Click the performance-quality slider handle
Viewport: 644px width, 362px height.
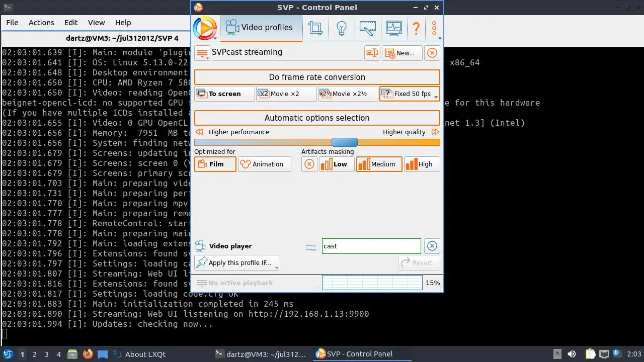point(345,142)
